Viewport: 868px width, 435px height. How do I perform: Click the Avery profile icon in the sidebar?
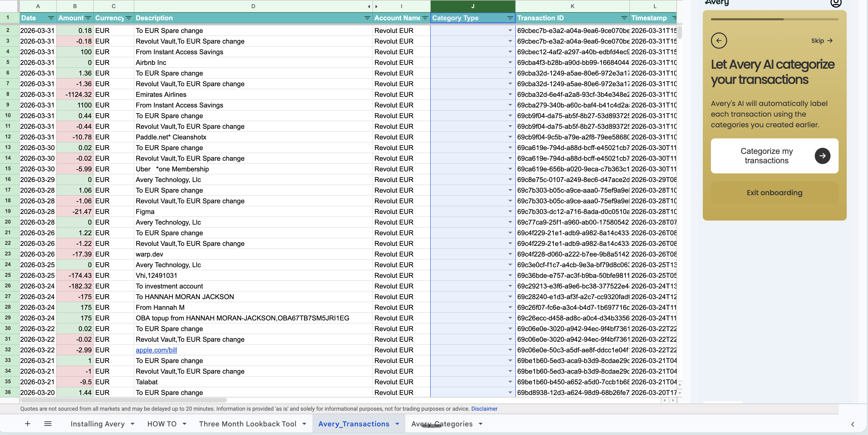coord(836,4)
